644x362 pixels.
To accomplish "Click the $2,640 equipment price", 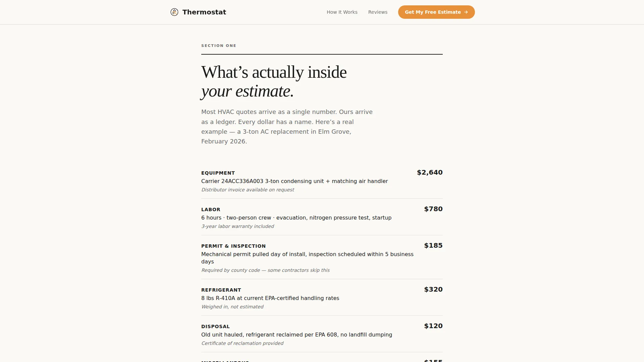I will click(x=430, y=172).
